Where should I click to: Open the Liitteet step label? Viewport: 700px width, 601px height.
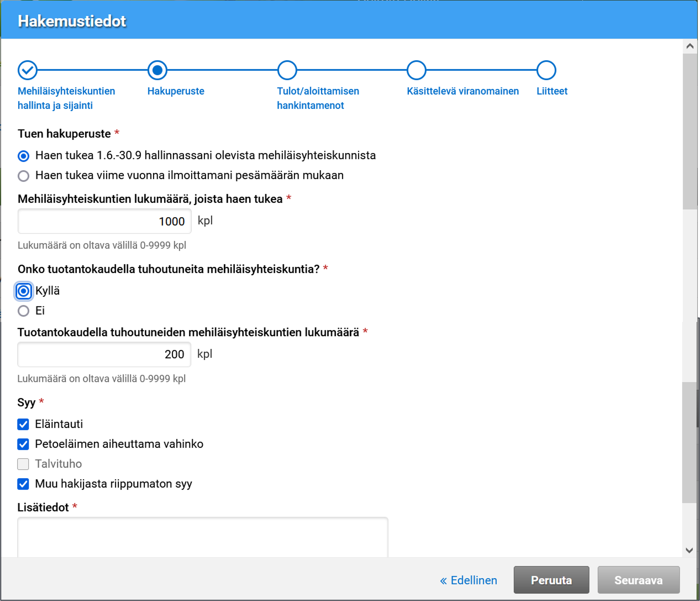(x=552, y=91)
